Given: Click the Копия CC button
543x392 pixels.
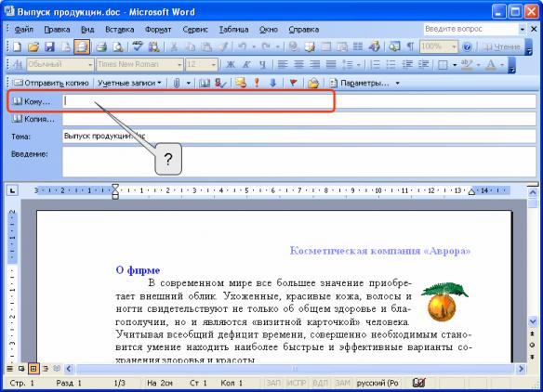Looking at the screenshot, I should 33,119.
